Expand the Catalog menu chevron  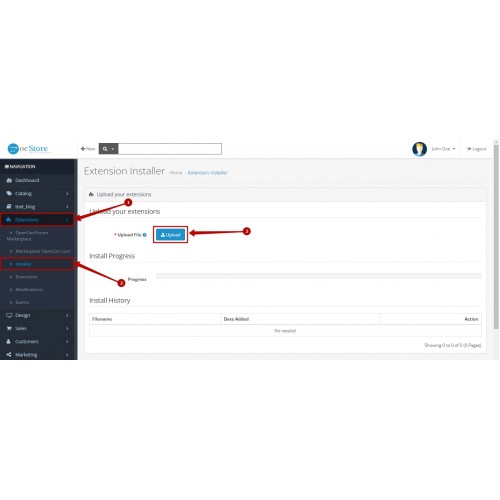point(67,193)
